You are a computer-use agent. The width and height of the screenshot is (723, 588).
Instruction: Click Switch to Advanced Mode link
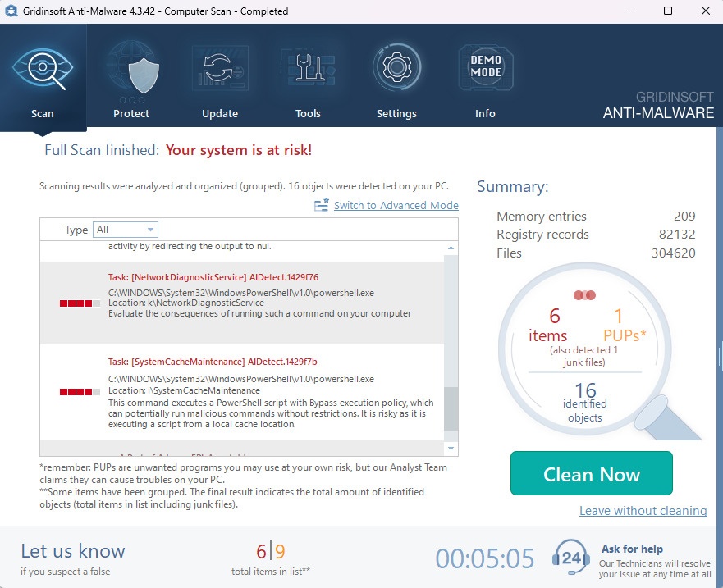pyautogui.click(x=396, y=205)
